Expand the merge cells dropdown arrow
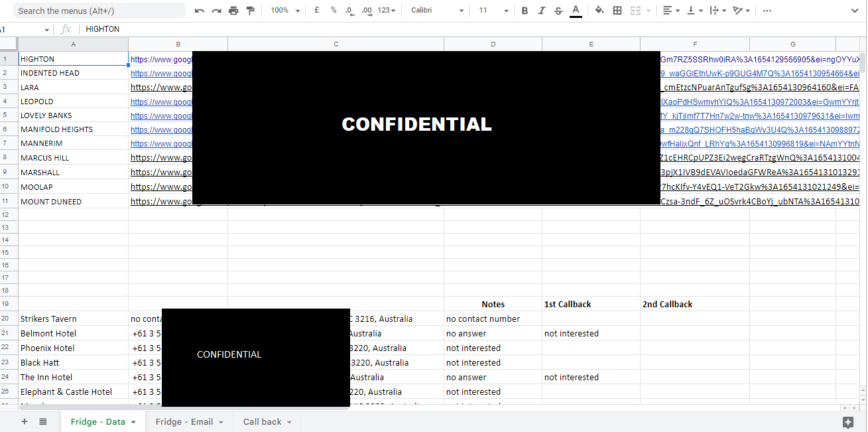The width and height of the screenshot is (868, 432). pos(648,11)
